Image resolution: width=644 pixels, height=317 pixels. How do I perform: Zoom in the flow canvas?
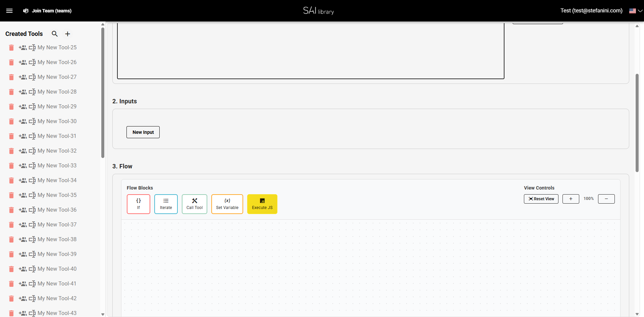pos(571,199)
